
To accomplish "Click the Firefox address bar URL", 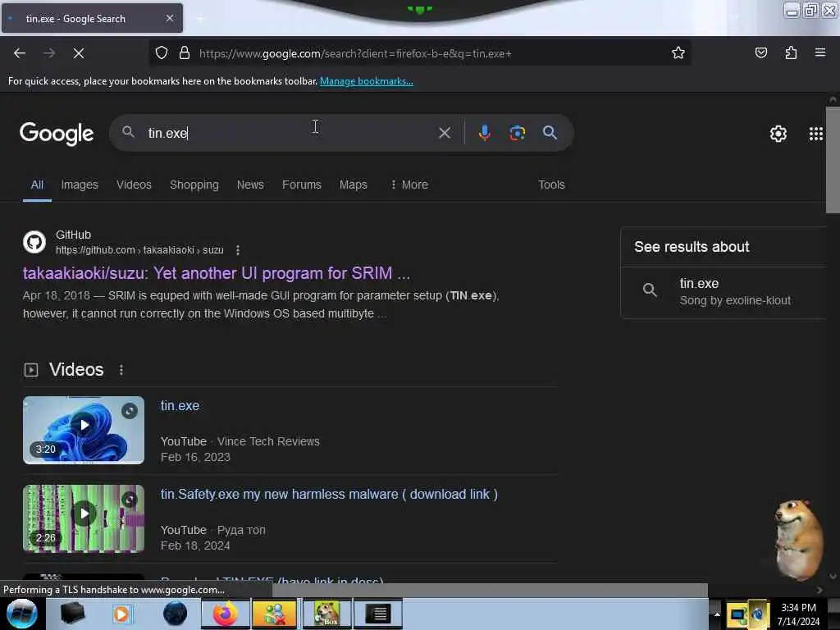I will pyautogui.click(x=354, y=53).
